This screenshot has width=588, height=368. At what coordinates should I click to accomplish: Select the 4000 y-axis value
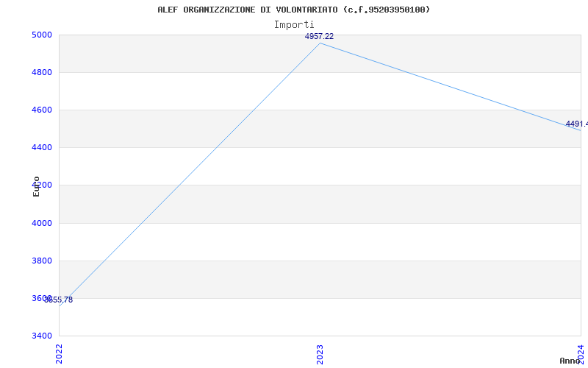tap(42, 223)
